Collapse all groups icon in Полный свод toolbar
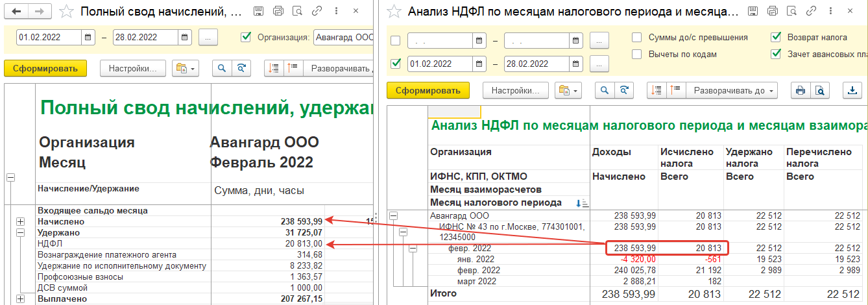This screenshot has height=305, width=868. [x=274, y=68]
